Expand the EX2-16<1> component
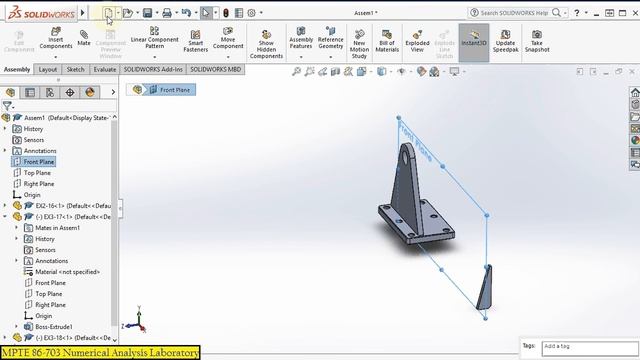640x360 pixels. point(5,206)
